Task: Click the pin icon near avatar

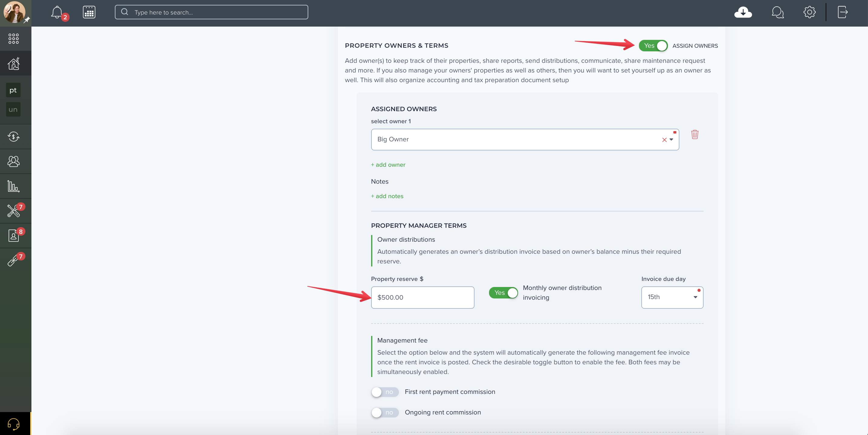Action: coord(27,20)
